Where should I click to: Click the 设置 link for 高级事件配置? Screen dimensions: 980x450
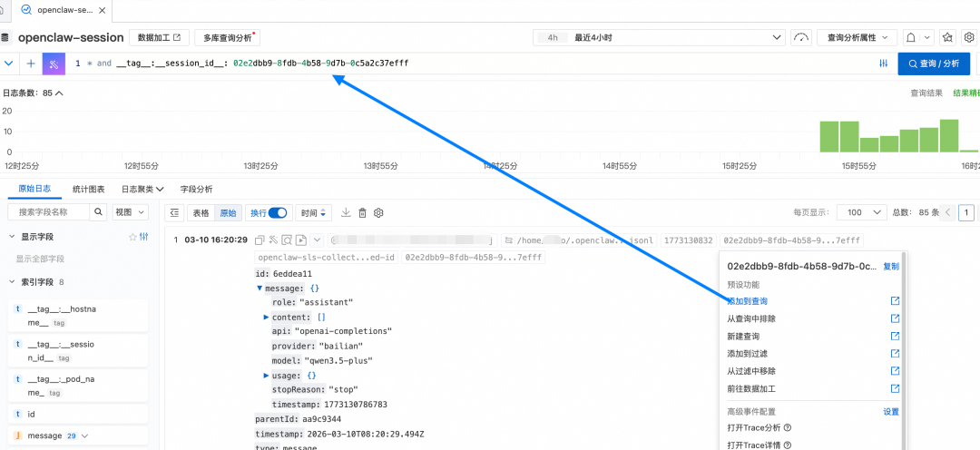point(891,412)
